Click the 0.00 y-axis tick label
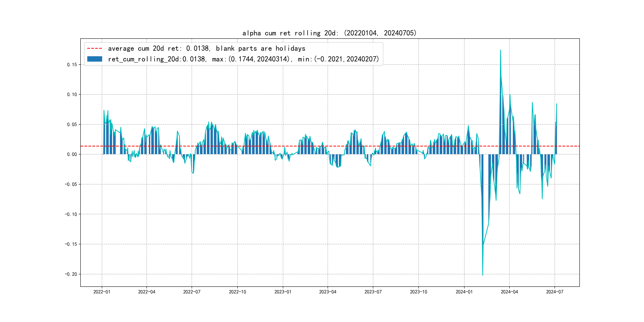Image resolution: width=644 pixels, height=322 pixels. [72, 154]
